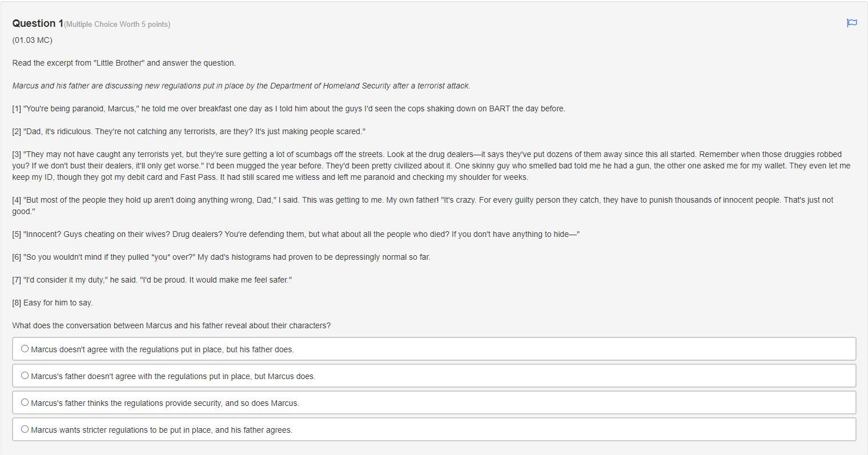Click the italic introduction about Homeland Security

[x=241, y=86]
